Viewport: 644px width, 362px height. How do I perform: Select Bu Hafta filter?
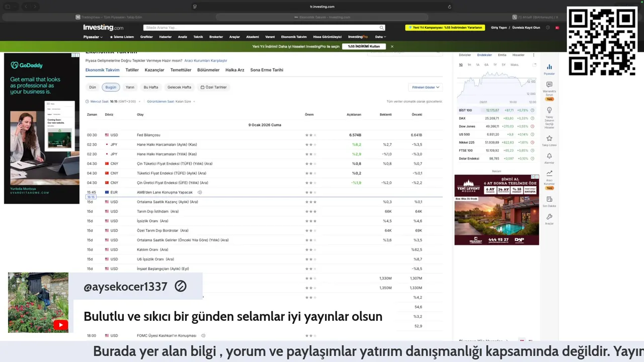pos(151,87)
